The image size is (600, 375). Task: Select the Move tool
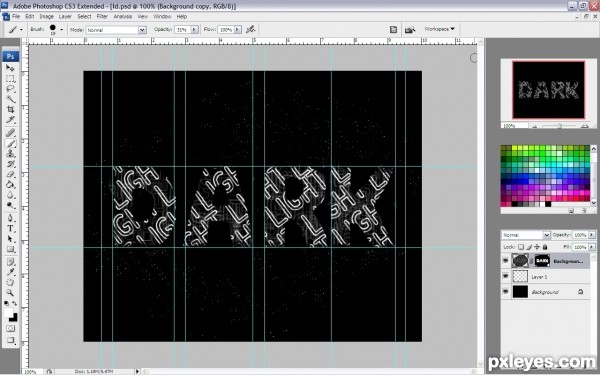click(x=10, y=68)
